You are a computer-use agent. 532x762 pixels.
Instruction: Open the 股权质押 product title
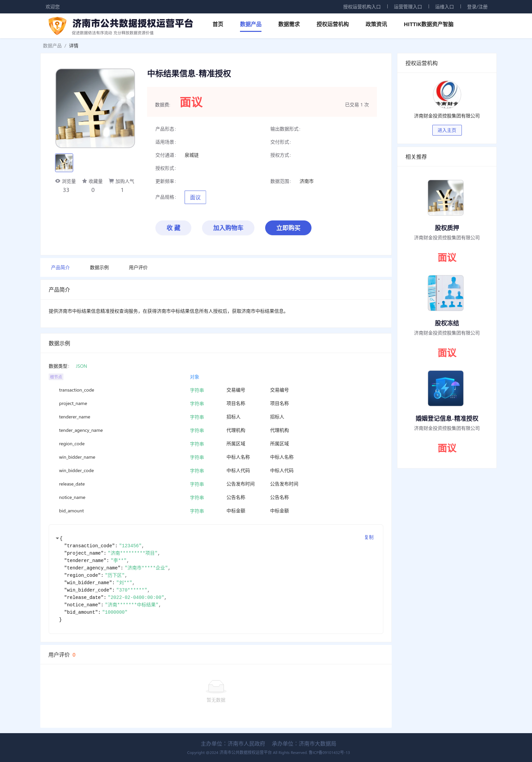(447, 228)
